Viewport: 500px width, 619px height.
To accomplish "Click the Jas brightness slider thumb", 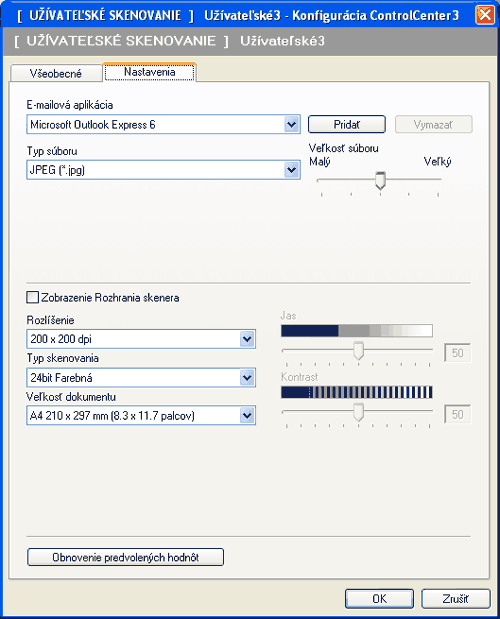I will 358,351.
